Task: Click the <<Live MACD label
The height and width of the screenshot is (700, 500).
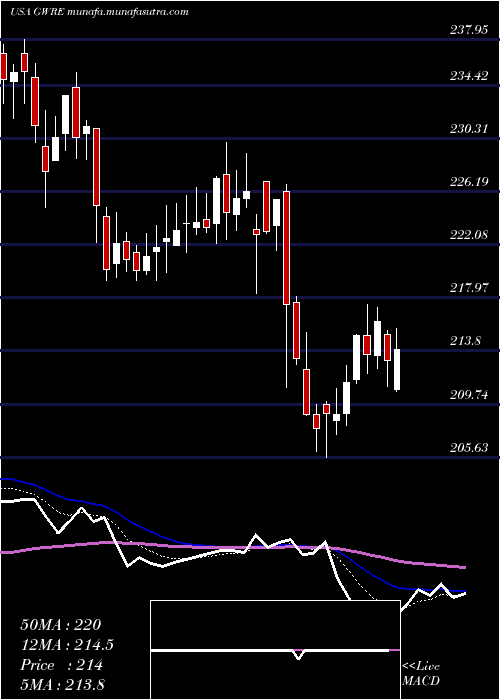Action: 421,674
